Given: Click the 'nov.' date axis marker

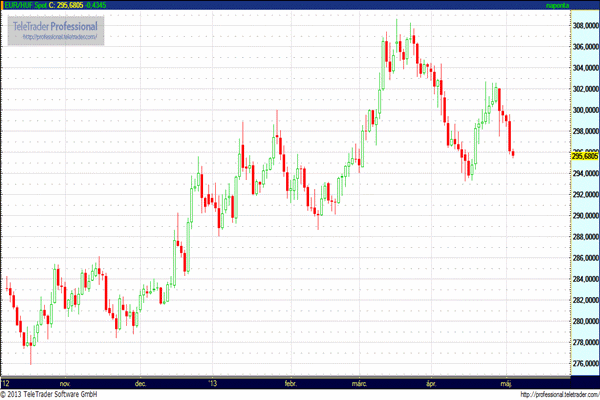Looking at the screenshot, I should [66, 382].
